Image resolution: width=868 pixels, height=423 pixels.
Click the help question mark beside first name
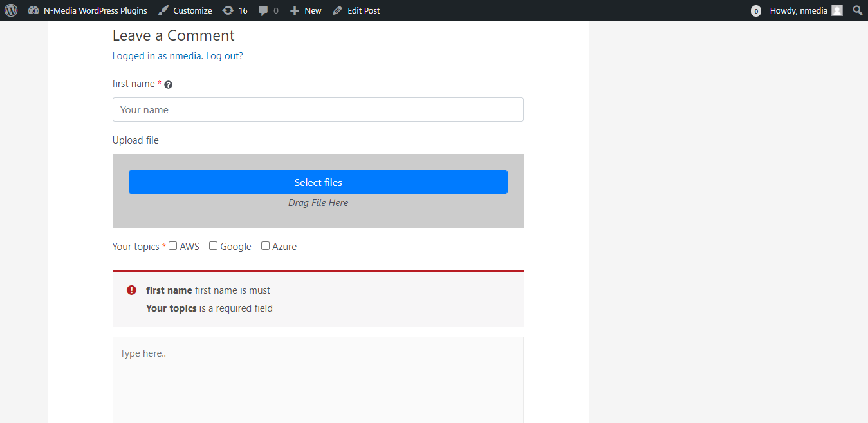click(x=168, y=84)
